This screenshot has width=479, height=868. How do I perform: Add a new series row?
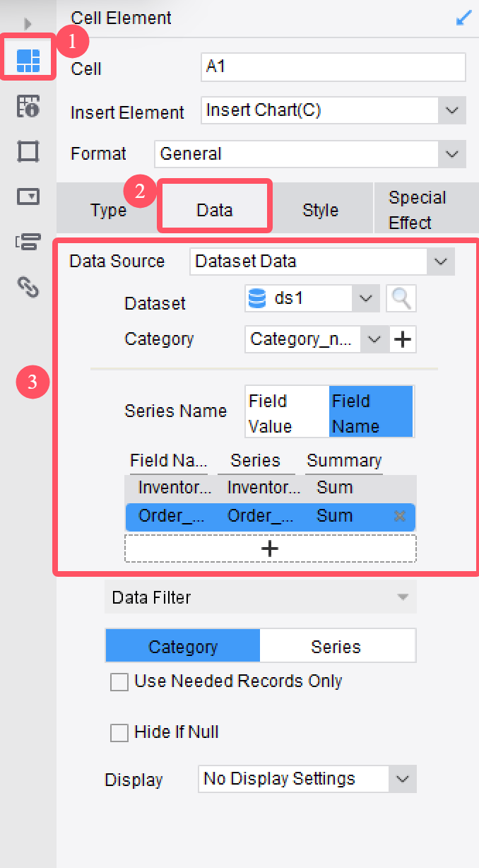pos(270,549)
